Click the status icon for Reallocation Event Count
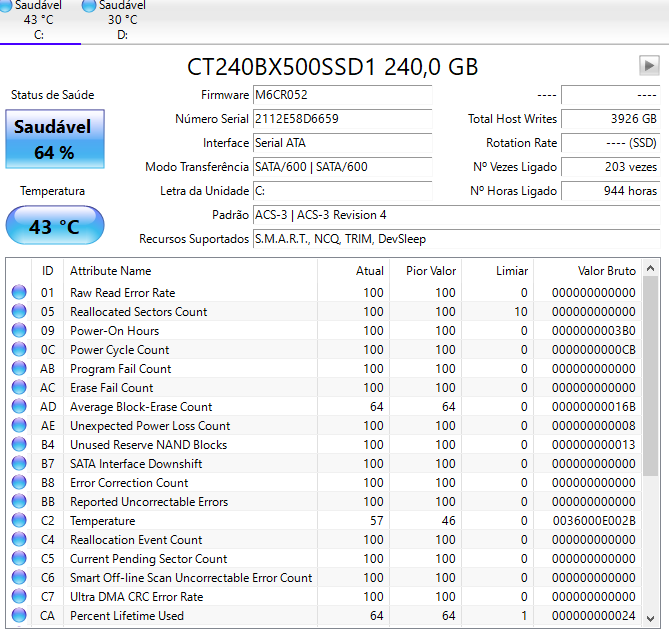 pos(19,539)
